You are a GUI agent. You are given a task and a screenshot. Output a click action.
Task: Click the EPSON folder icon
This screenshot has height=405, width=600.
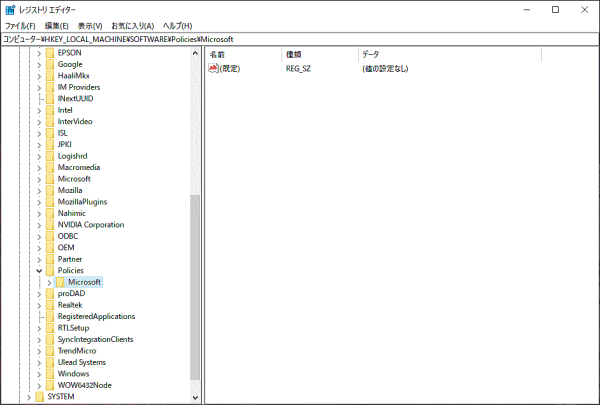click(50, 53)
